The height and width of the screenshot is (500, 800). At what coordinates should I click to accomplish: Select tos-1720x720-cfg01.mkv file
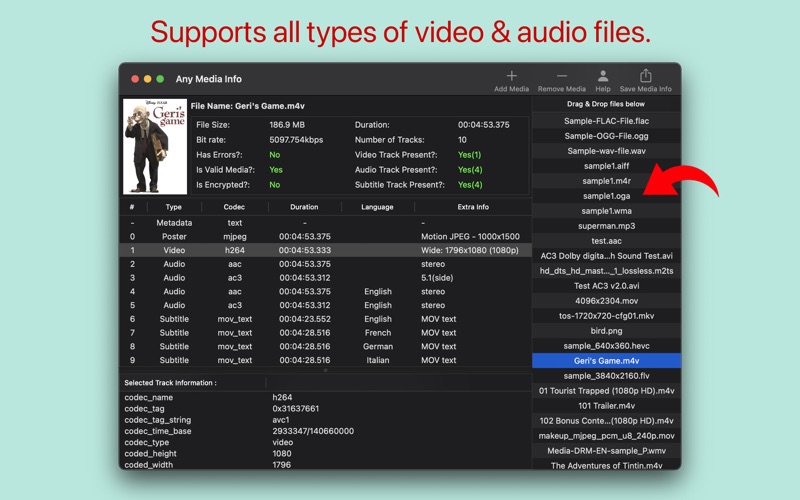tap(606, 316)
